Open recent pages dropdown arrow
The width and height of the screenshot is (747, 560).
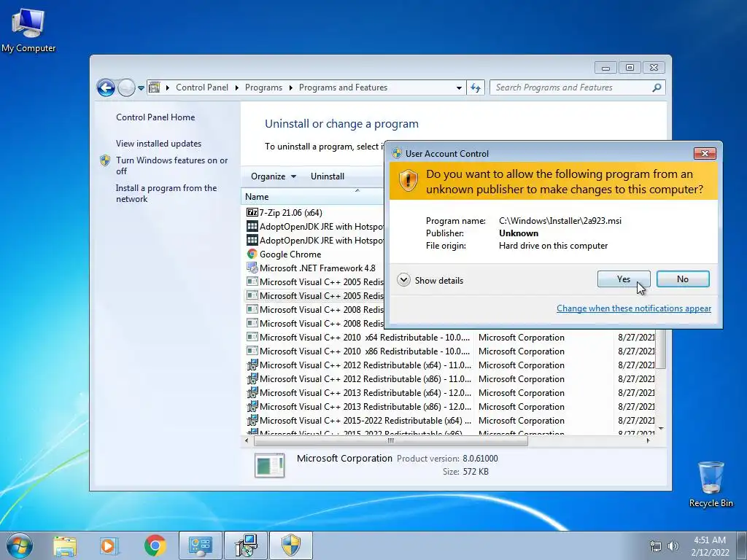(141, 87)
